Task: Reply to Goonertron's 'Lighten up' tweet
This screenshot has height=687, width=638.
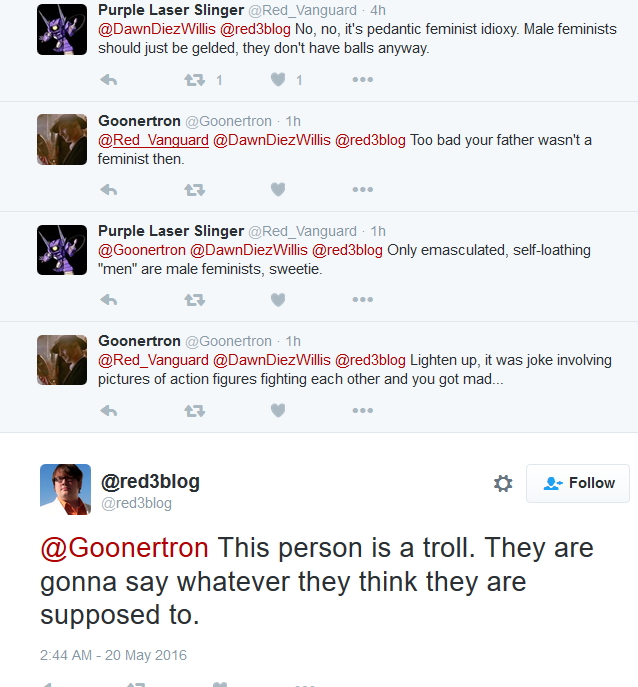Action: pyautogui.click(x=109, y=411)
